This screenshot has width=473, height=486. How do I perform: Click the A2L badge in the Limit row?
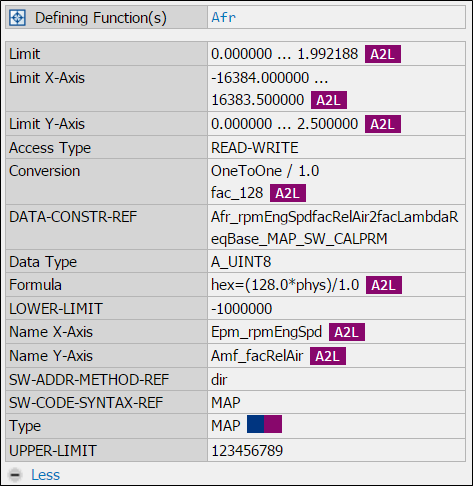(383, 54)
